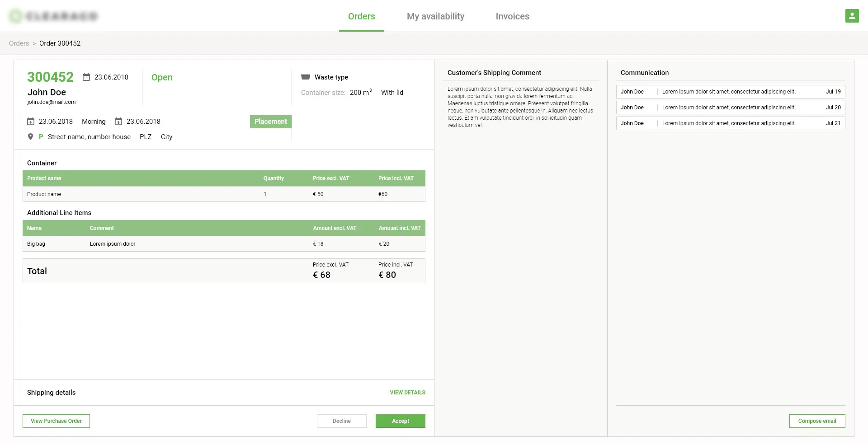Image resolution: width=868 pixels, height=445 pixels.
Task: Click the address location pin icon
Action: click(x=30, y=137)
